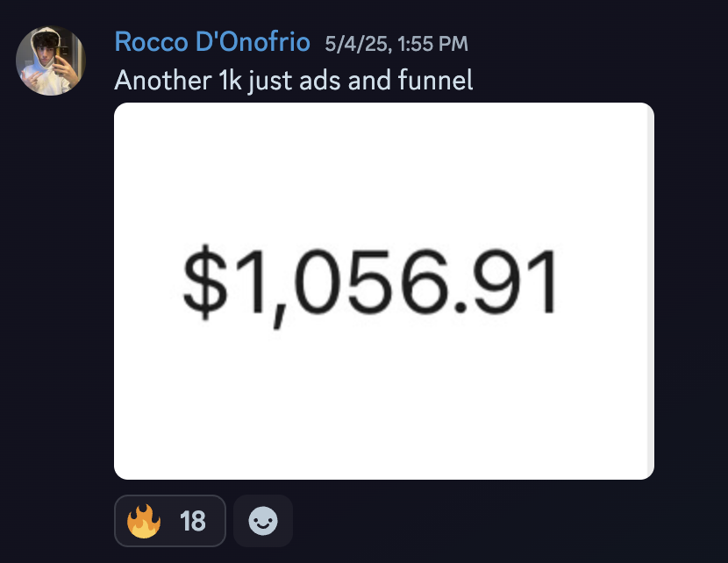Click the hooded selfie profile picture
This screenshot has width=728, height=563.
click(51, 61)
